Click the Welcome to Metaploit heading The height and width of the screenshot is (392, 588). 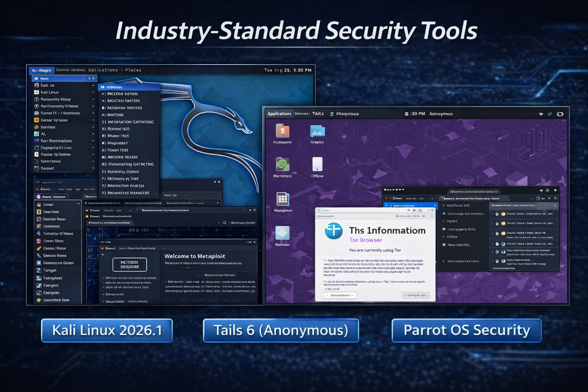(195, 256)
